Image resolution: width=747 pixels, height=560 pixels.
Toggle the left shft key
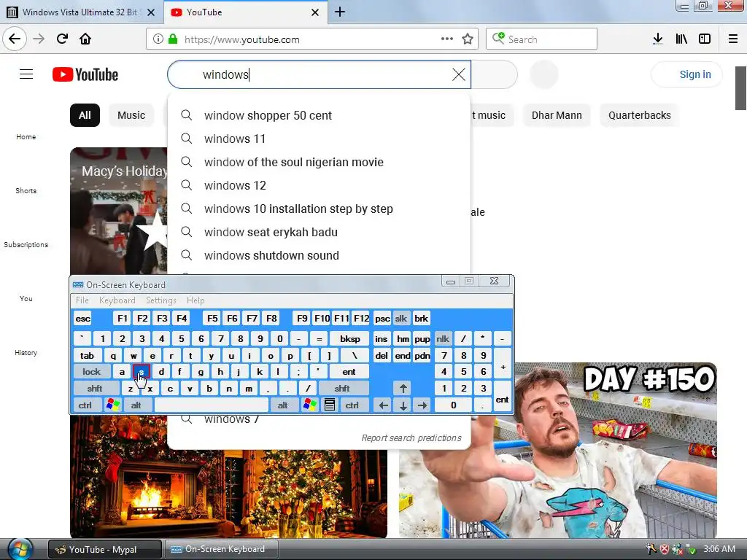[x=95, y=388]
